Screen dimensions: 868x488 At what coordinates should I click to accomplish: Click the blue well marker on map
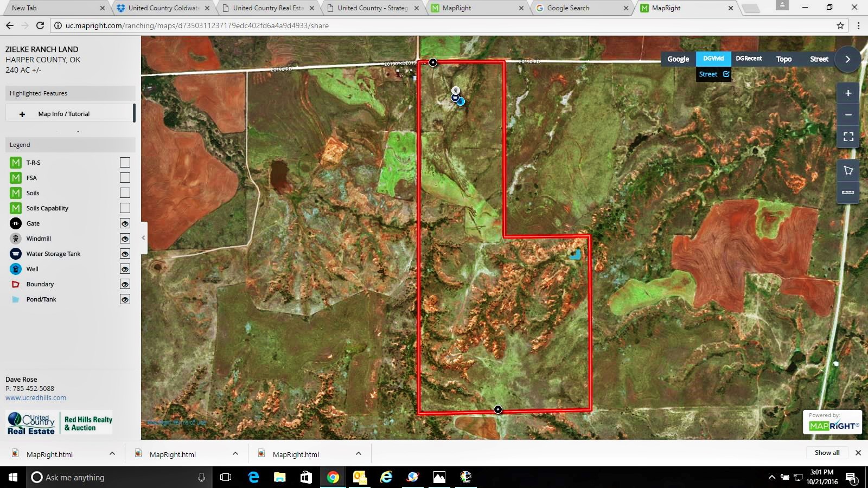[x=461, y=101]
